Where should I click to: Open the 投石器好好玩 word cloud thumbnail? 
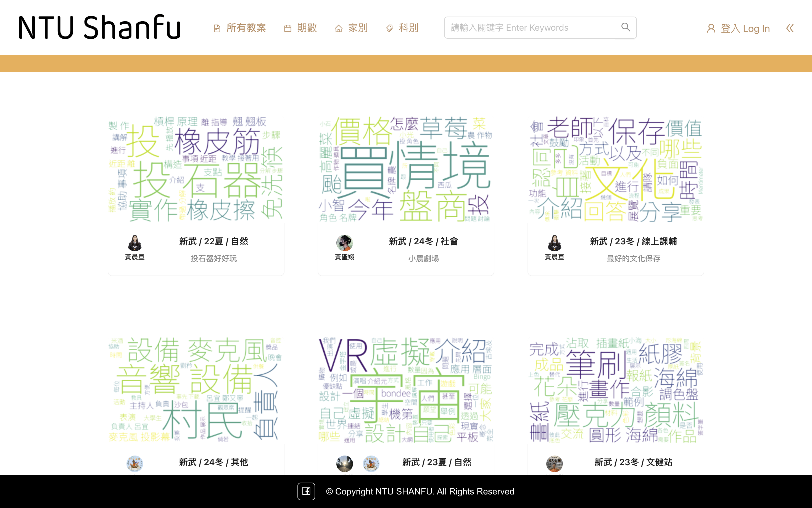[196, 169]
